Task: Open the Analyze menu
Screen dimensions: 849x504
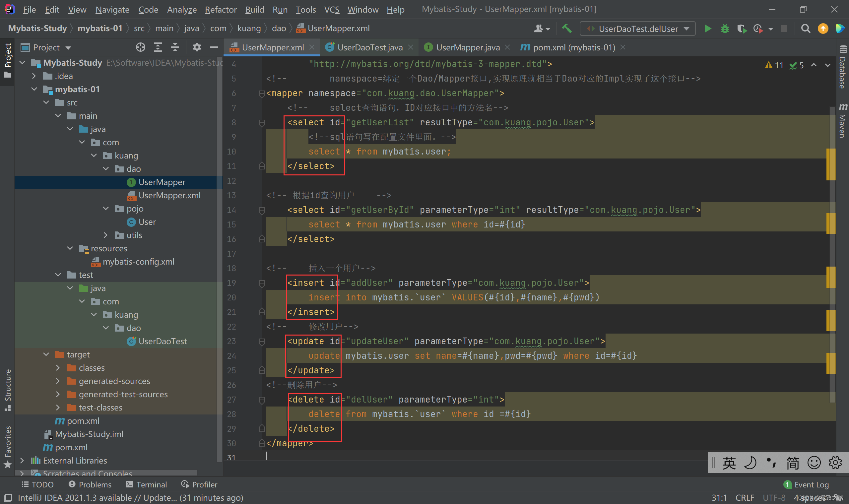Action: (x=182, y=10)
